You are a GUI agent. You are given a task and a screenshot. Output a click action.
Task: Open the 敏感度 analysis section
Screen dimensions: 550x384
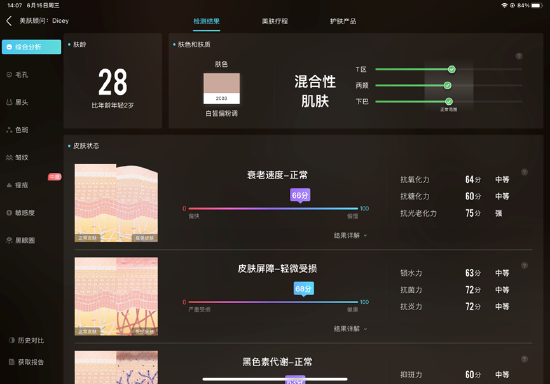tap(21, 213)
